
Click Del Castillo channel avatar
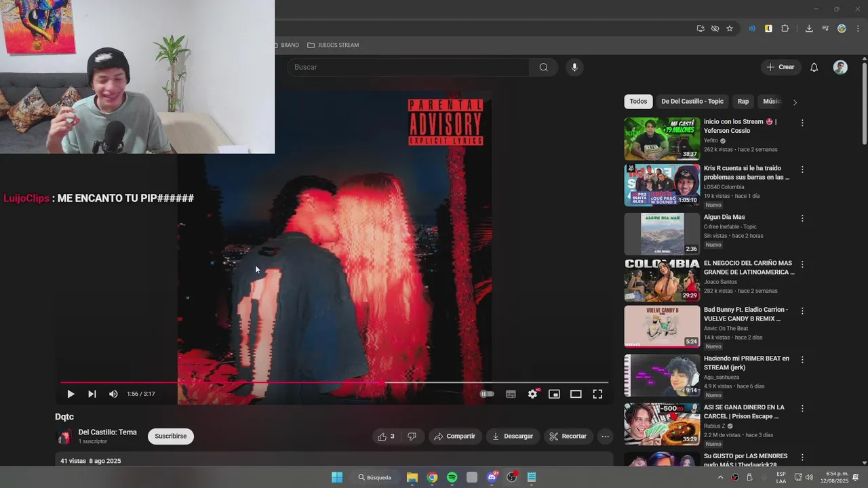pos(64,436)
